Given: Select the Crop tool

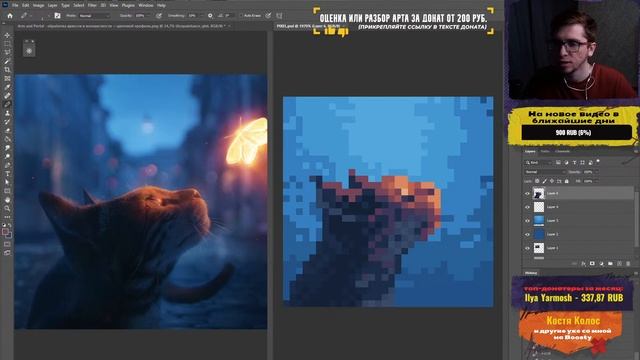Looking at the screenshot, I should 7,70.
